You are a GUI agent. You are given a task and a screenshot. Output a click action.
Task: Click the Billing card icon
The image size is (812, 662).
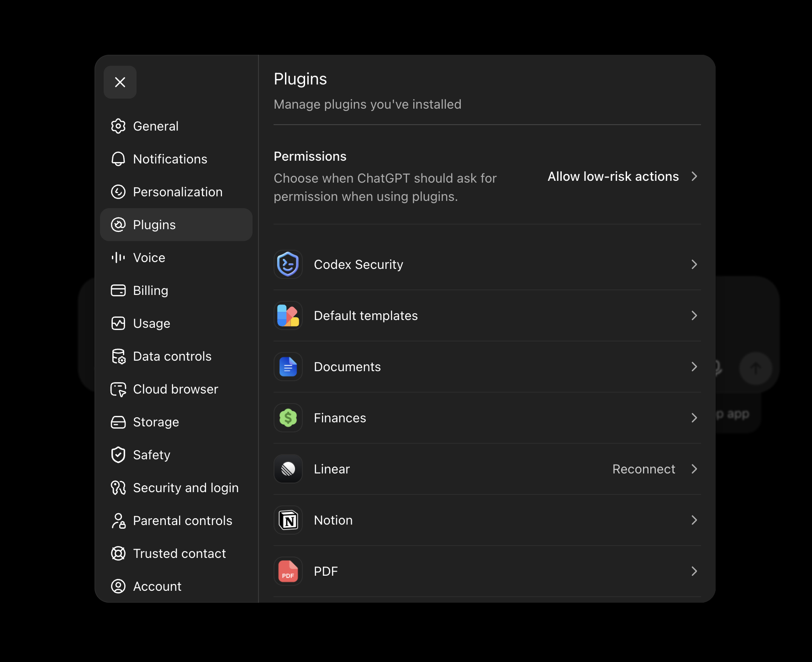pos(118,290)
